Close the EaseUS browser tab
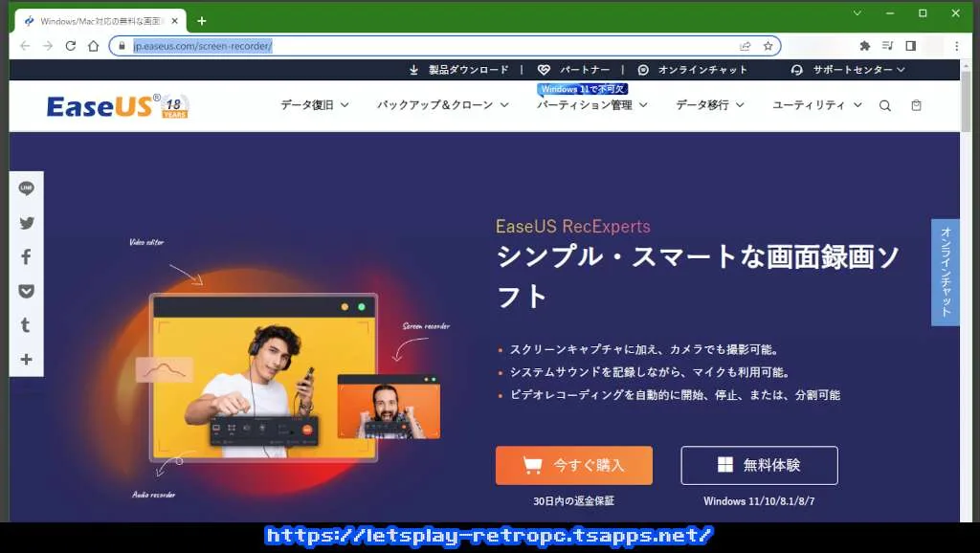This screenshot has width=980, height=553. coord(175,21)
